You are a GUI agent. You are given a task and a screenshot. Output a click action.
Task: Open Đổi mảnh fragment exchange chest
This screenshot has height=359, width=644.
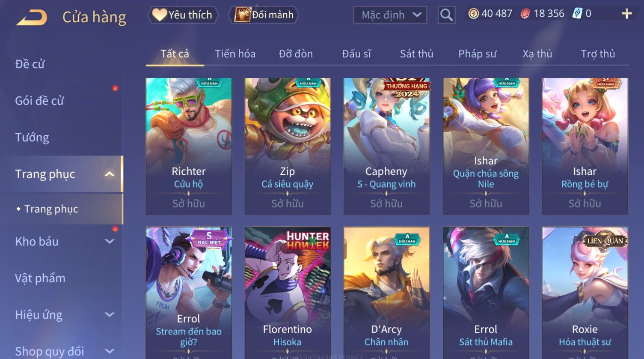264,15
